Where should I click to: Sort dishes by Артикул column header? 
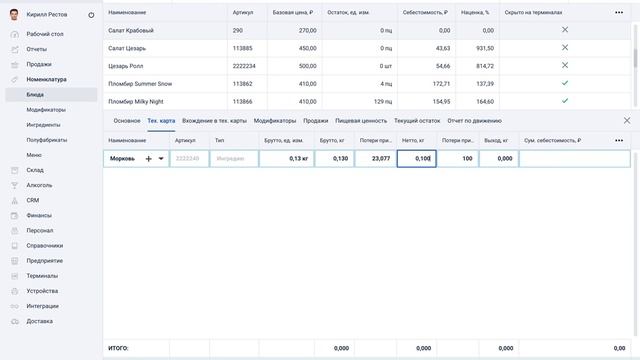(x=243, y=13)
